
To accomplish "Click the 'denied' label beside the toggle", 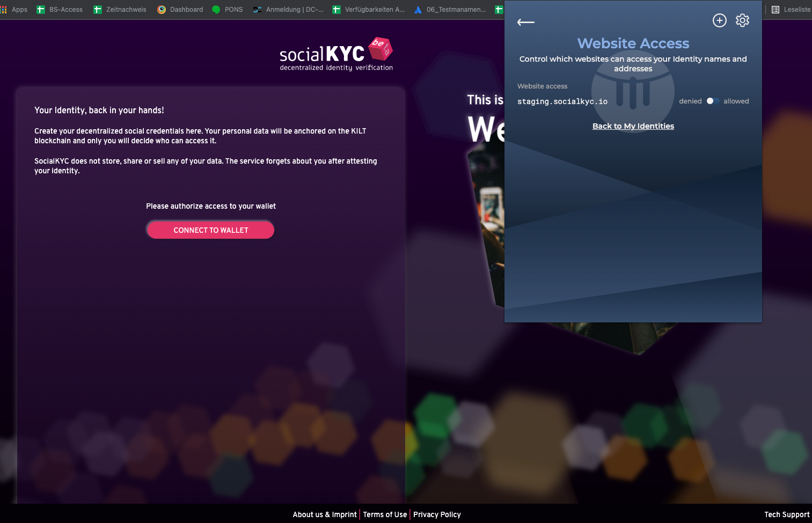I will (690, 101).
